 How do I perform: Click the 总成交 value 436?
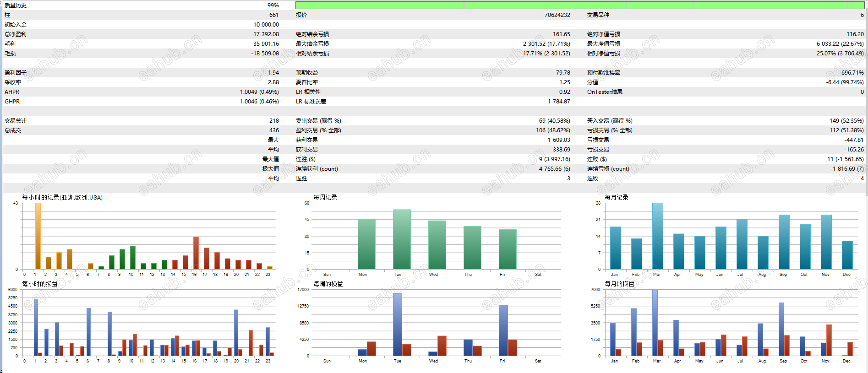pyautogui.click(x=274, y=130)
